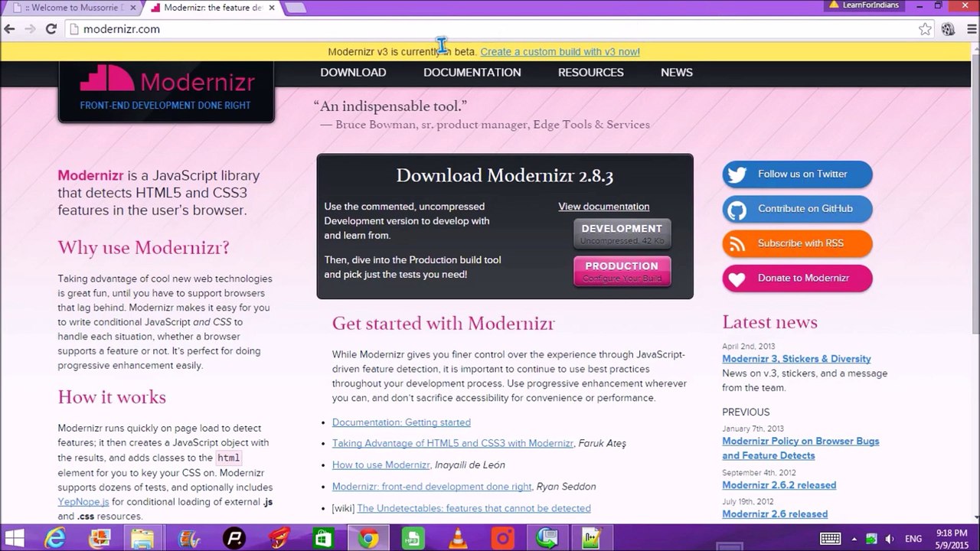Open 'The Undetectables' wiki link

pyautogui.click(x=474, y=508)
